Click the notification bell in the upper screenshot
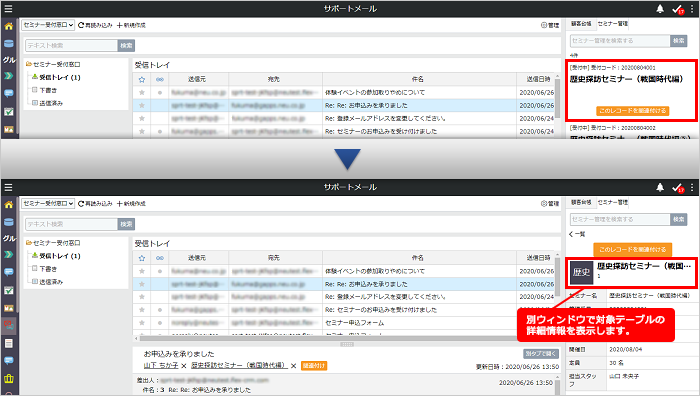This screenshot has height=396, width=700. coord(660,8)
